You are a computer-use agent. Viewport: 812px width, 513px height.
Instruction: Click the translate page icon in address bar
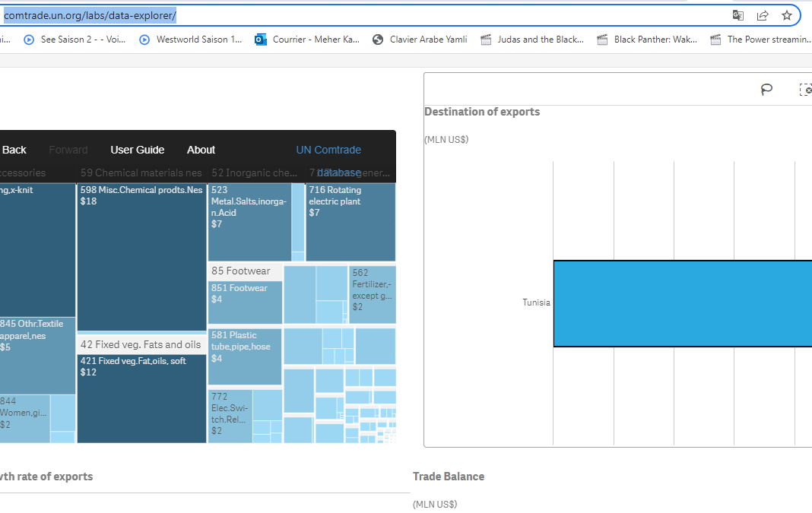tap(738, 15)
